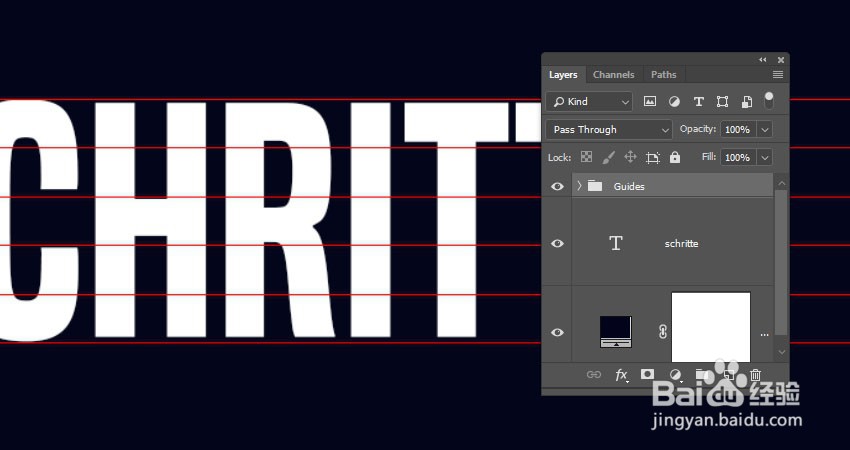Collapse the panel with double arrows

[x=763, y=60]
